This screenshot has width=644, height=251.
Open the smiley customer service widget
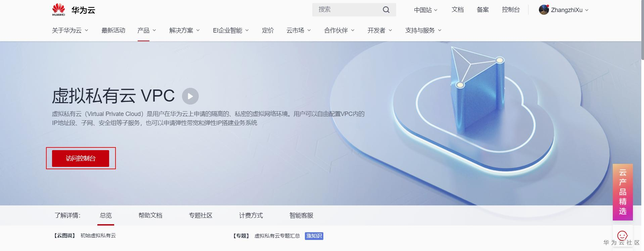pos(623,236)
